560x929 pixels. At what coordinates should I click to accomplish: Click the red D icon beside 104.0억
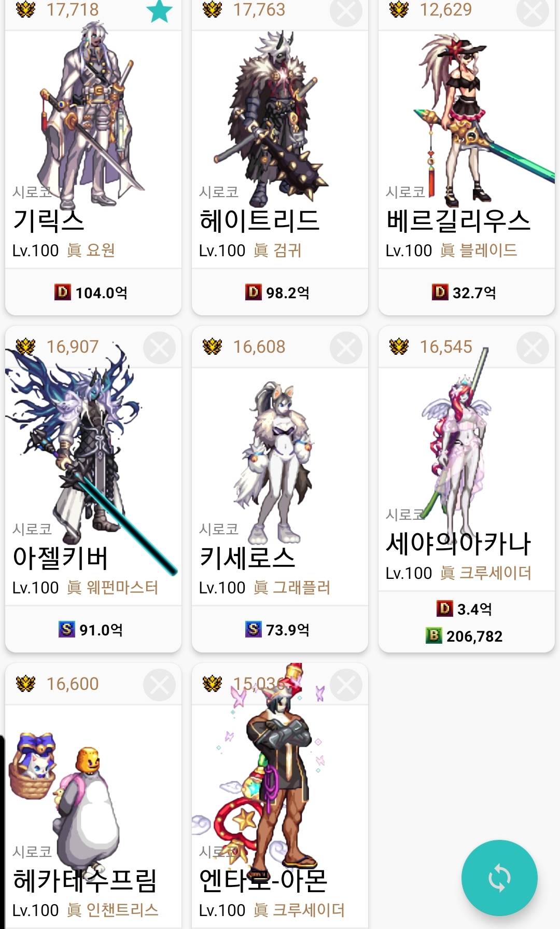click(x=62, y=292)
